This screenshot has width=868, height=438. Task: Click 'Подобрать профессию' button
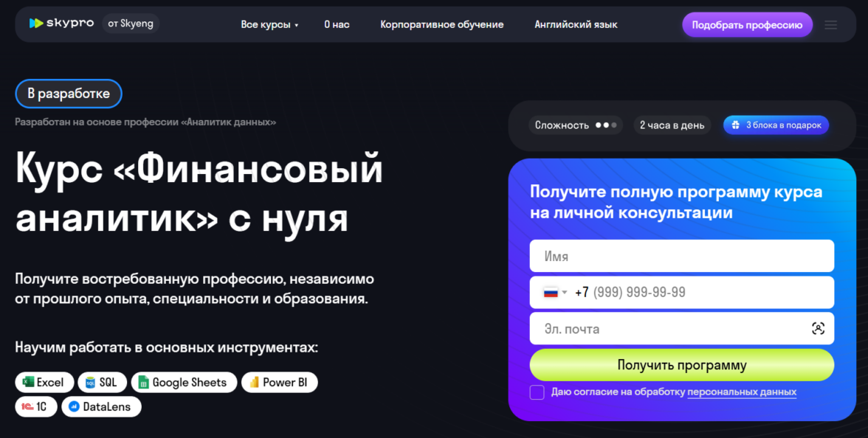point(747,25)
